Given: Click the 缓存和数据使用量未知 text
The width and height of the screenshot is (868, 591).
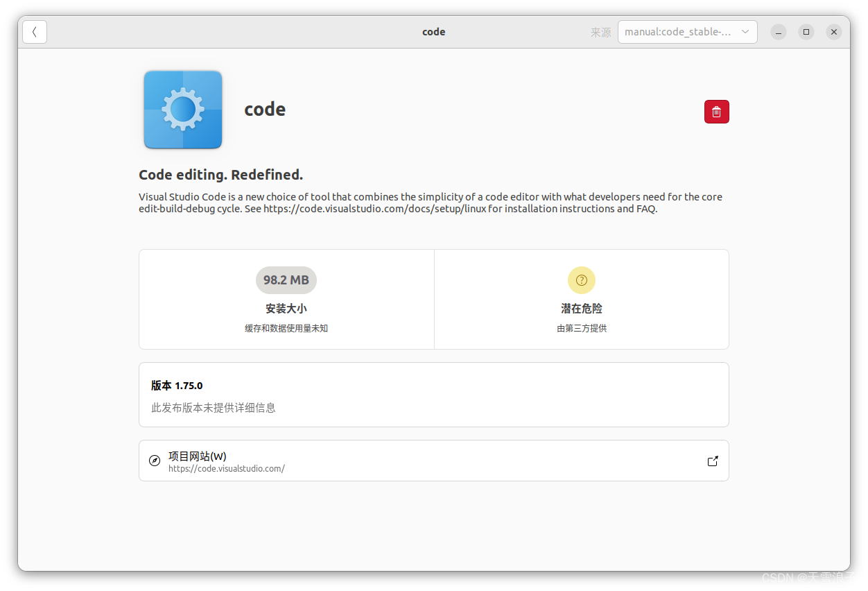Looking at the screenshot, I should (286, 328).
